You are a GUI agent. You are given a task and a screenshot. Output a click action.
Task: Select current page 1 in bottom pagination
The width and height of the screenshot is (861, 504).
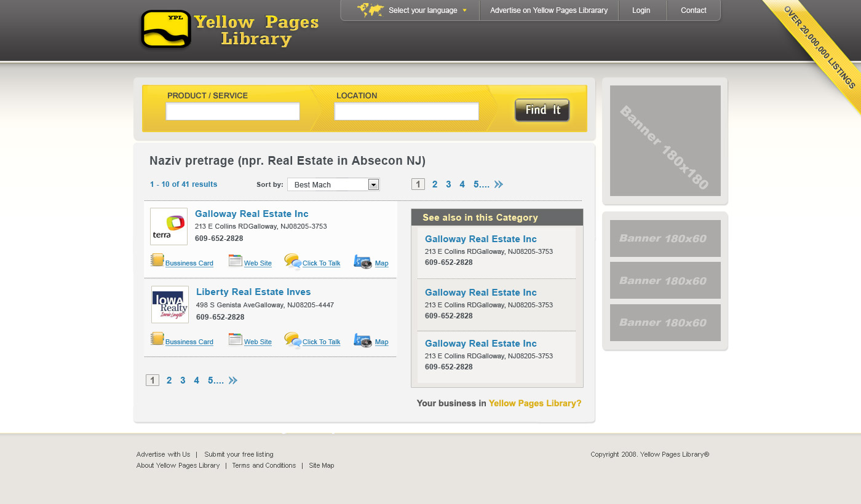(x=153, y=380)
